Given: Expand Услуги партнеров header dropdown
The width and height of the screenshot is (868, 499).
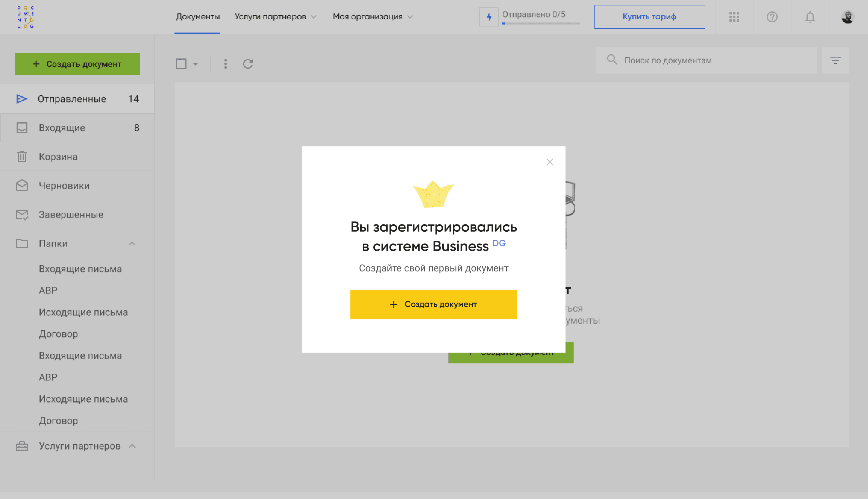Looking at the screenshot, I should (275, 17).
